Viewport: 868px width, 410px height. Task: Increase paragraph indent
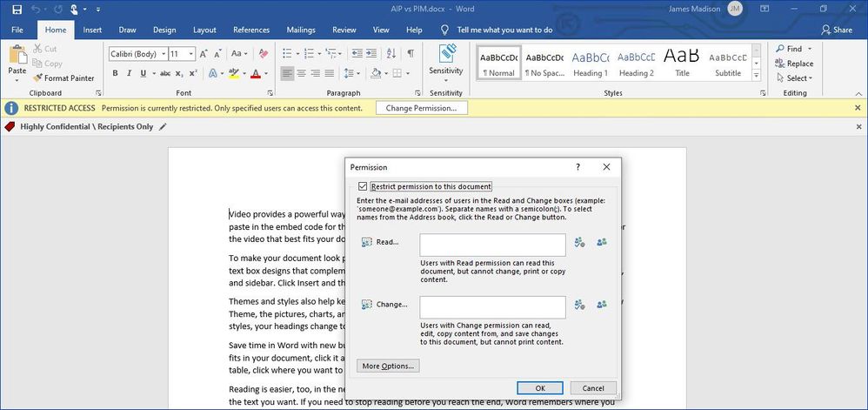tap(371, 54)
